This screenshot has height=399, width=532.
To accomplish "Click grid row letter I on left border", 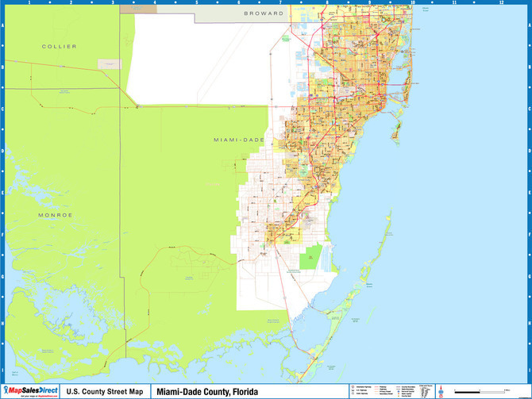I will click(x=2, y=370).
